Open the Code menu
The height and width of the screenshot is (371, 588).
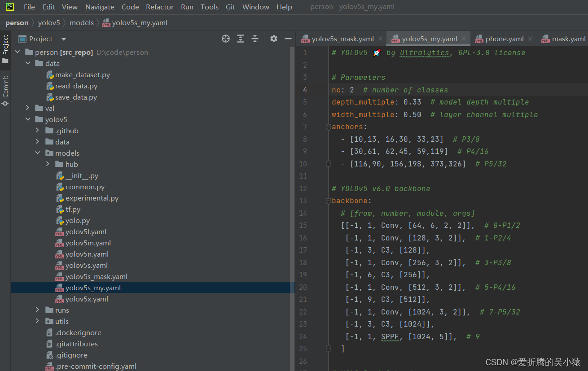coord(130,7)
